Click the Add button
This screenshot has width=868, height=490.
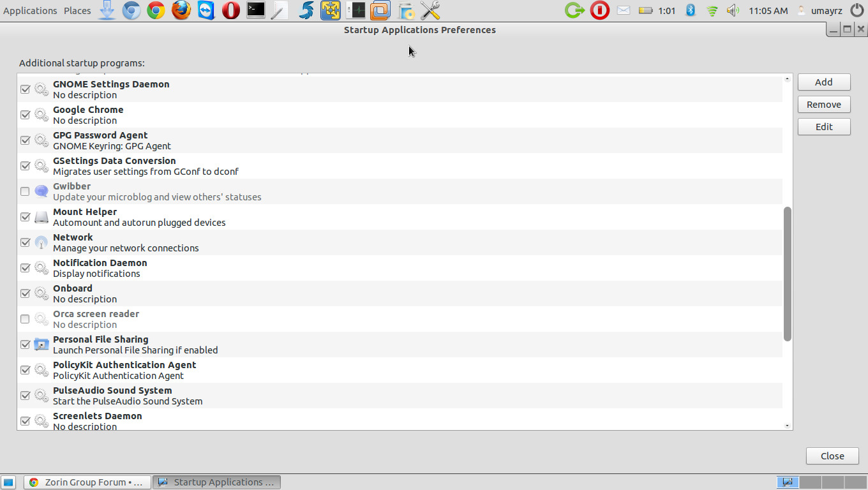coord(824,82)
